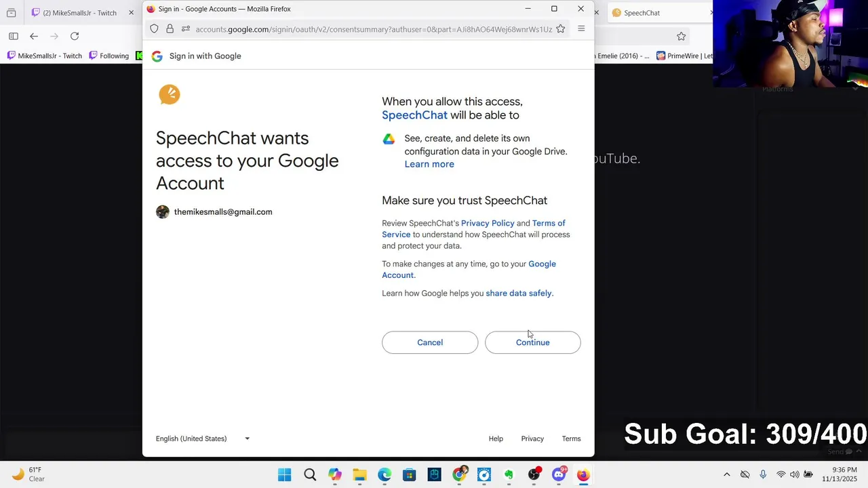Switch to the MikeSmallsJr - Twitch tab
Viewport: 868px width, 488px height.
(80, 13)
